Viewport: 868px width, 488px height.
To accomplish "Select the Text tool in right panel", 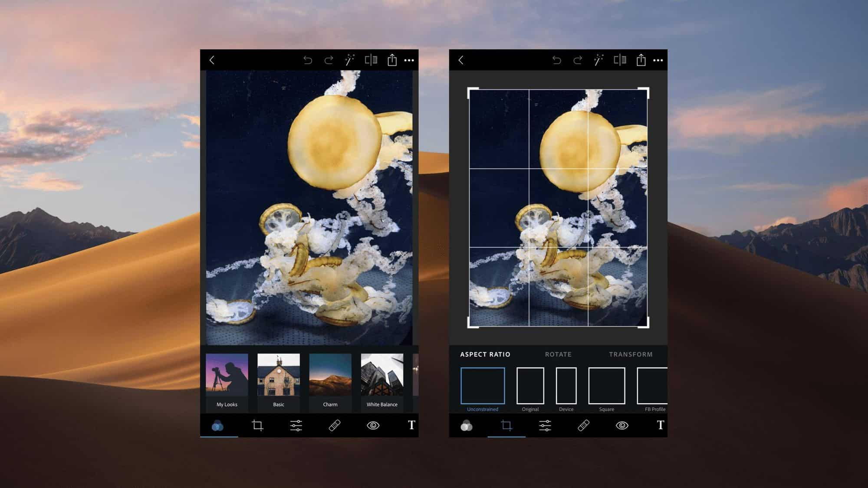I will 660,426.
